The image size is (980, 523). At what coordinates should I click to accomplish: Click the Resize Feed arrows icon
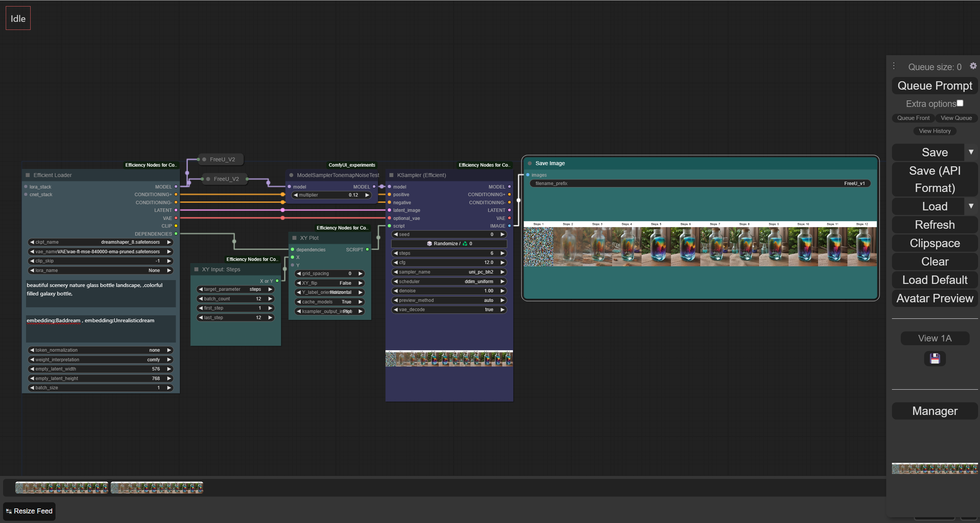[9, 511]
